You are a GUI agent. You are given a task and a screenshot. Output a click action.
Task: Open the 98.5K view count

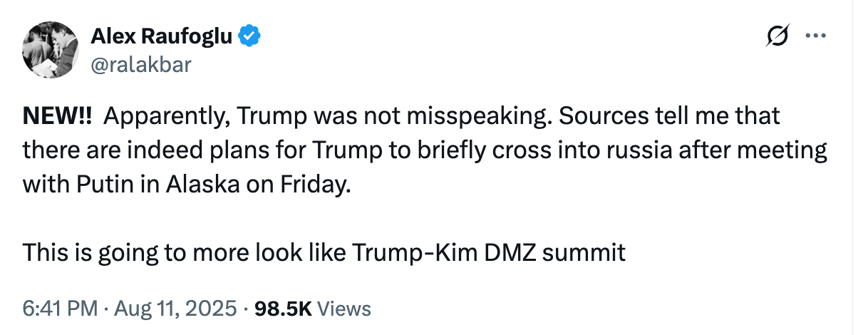(284, 309)
